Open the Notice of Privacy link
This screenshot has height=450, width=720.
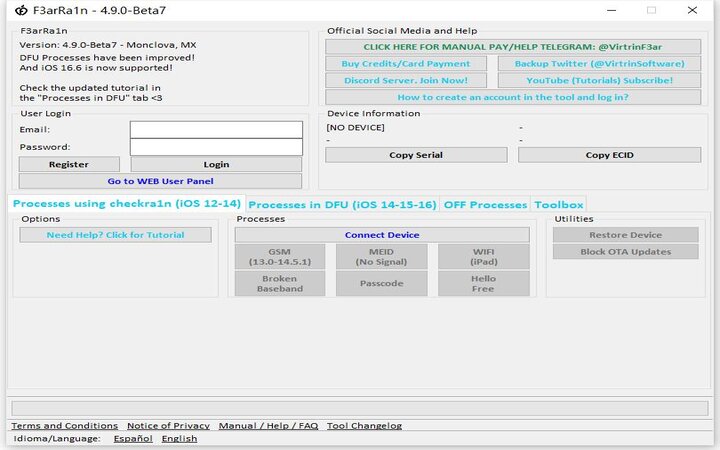169,426
